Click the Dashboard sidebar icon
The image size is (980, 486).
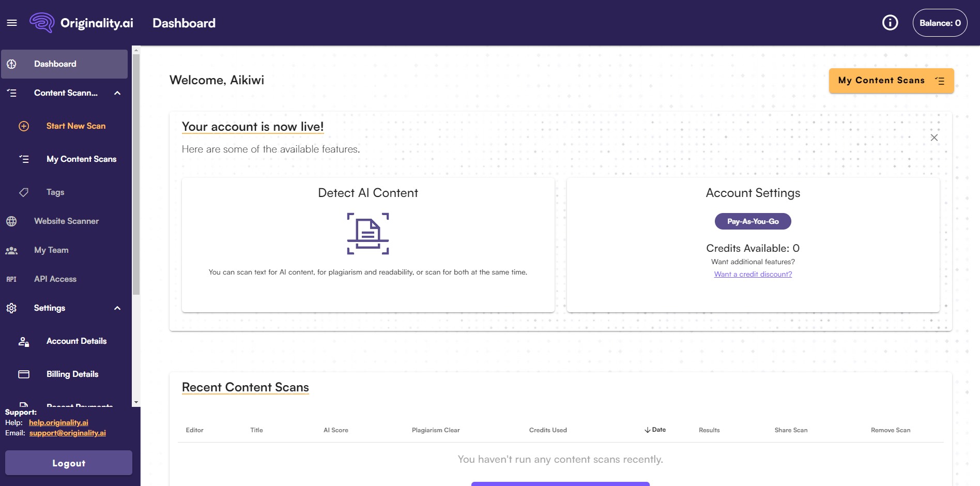(x=11, y=64)
